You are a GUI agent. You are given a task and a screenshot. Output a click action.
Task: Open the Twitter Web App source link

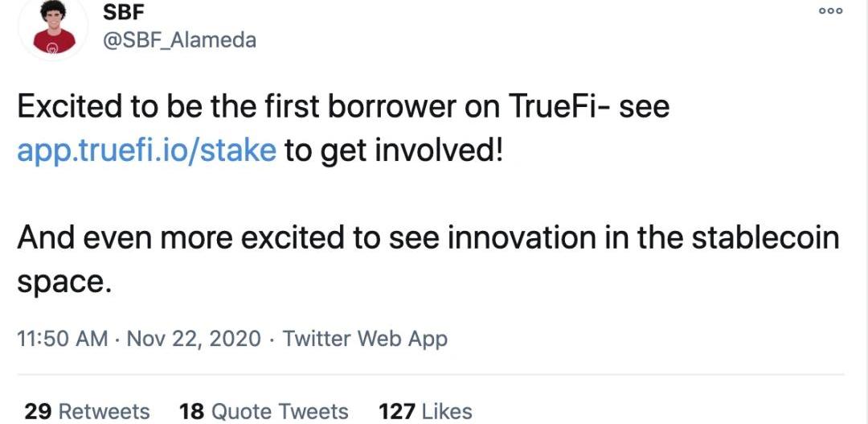pyautogui.click(x=365, y=339)
